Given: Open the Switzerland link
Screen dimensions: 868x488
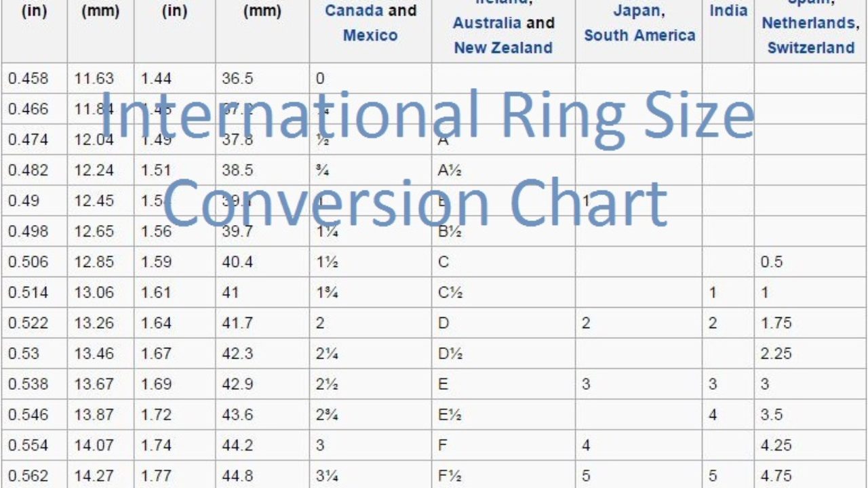Looking at the screenshot, I should pos(810,48).
